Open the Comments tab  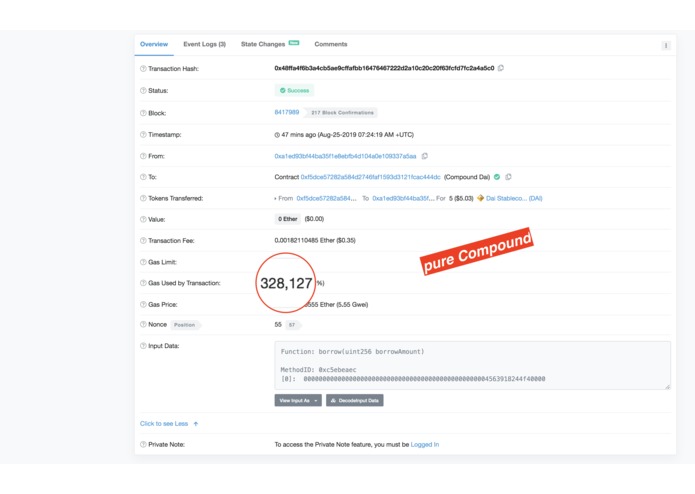331,44
